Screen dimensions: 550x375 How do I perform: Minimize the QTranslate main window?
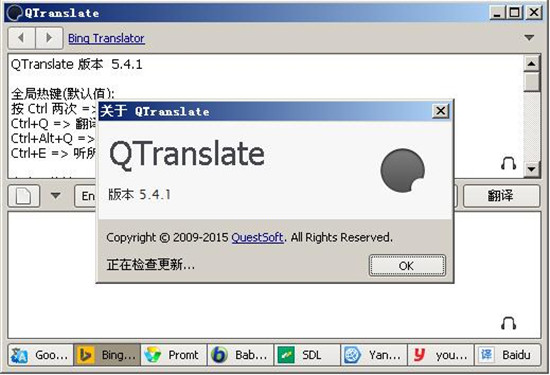(497, 13)
